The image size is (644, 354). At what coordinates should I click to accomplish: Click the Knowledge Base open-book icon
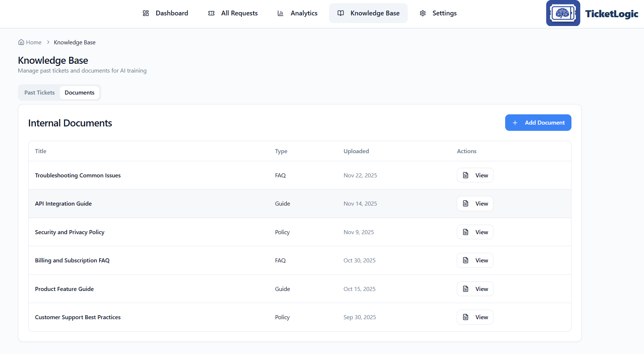tap(341, 13)
